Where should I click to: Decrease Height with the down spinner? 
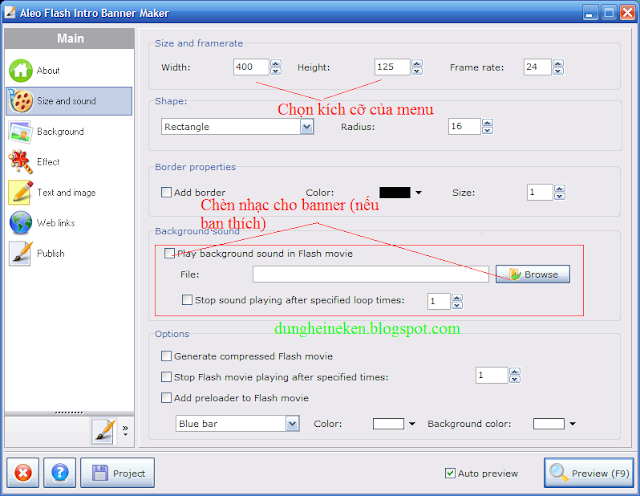417,71
